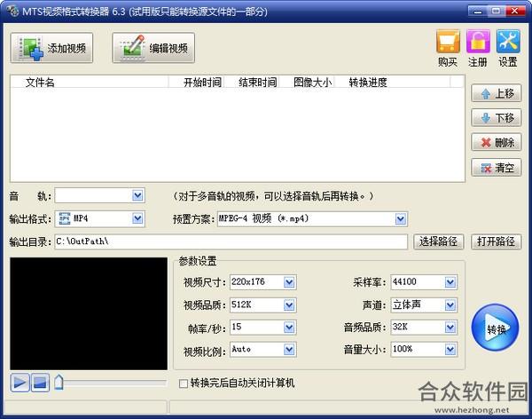Open the 视频品质 512K dropdown
Viewport: 532px width, 419px height.
click(x=289, y=305)
